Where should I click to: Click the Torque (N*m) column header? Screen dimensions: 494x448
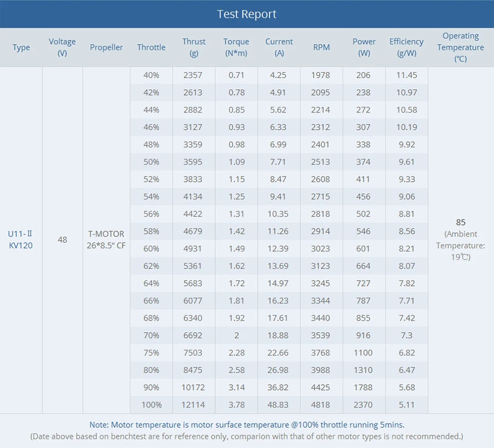pyautogui.click(x=236, y=47)
